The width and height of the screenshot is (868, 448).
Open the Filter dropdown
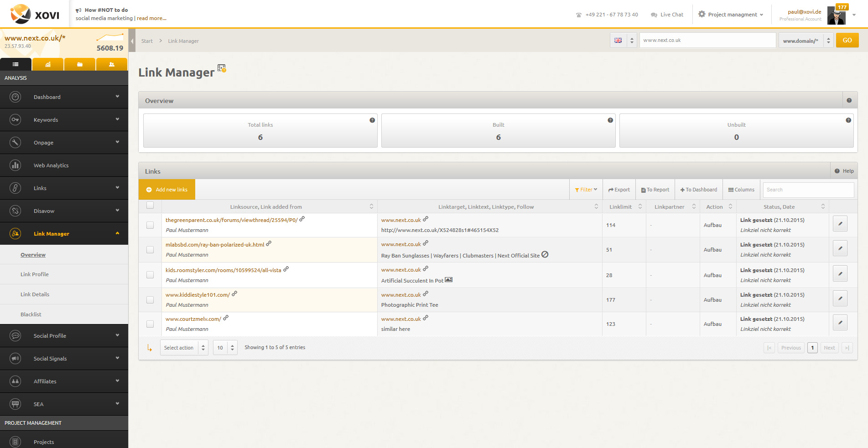pyautogui.click(x=586, y=190)
